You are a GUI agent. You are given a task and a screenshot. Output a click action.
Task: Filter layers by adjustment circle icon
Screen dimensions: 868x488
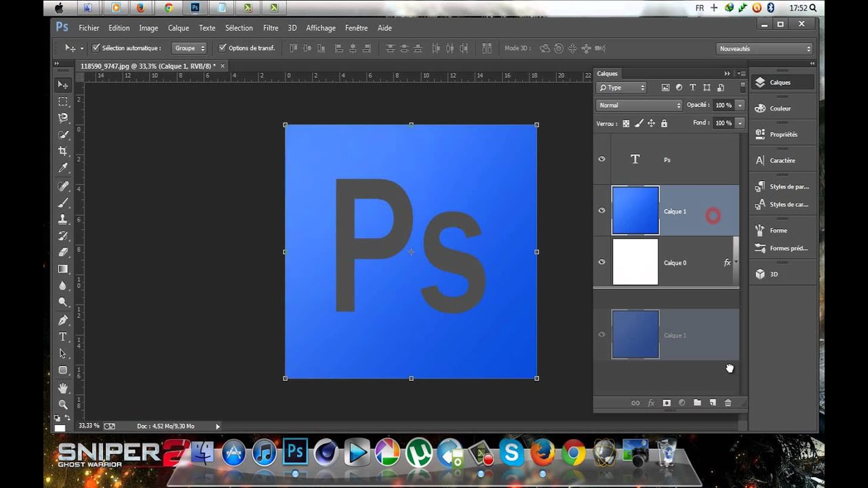tap(679, 87)
